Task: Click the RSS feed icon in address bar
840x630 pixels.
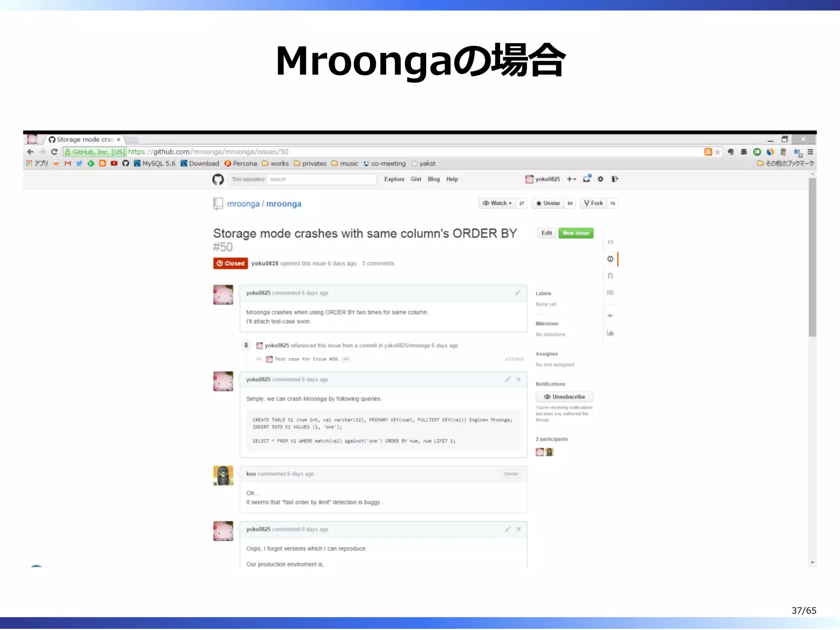Action: tap(708, 152)
